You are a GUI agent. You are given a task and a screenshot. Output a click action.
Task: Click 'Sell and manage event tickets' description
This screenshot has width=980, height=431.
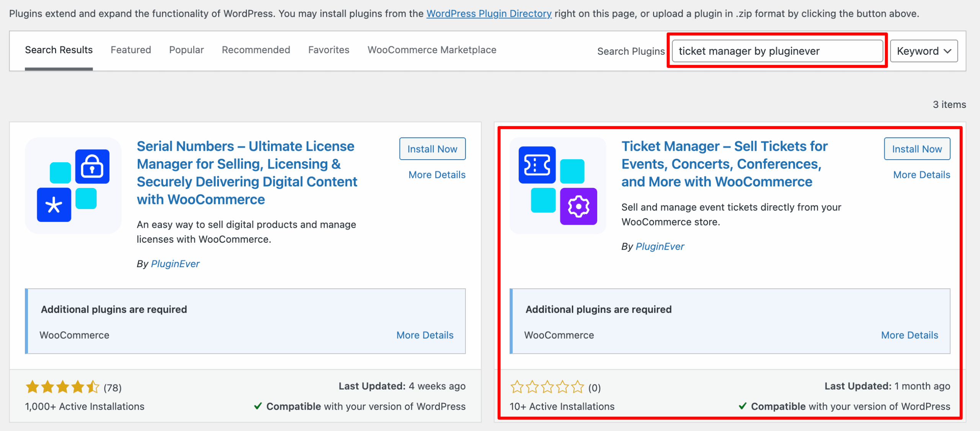coord(731,215)
